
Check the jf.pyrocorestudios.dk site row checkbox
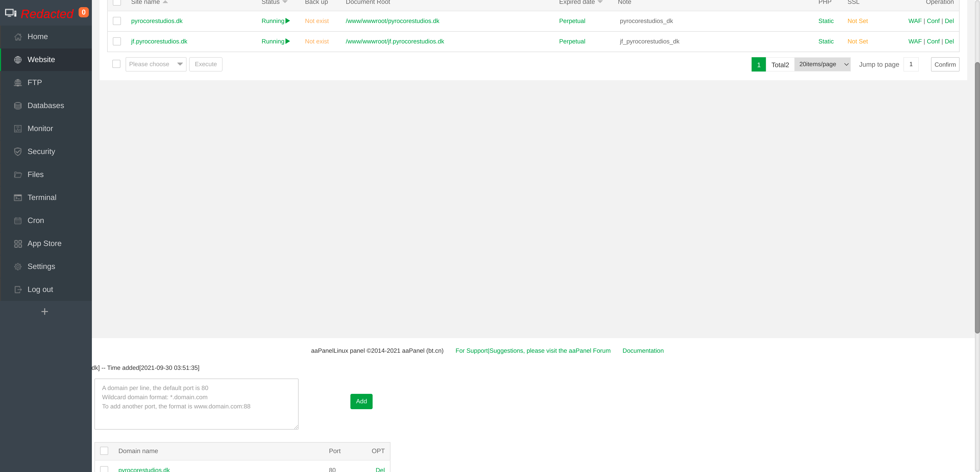[x=117, y=41]
